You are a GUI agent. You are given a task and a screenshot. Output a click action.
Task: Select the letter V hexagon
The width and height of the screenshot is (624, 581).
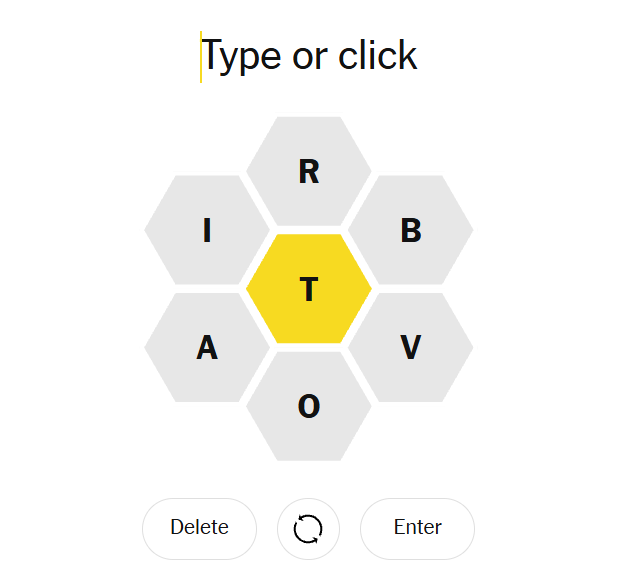point(410,347)
